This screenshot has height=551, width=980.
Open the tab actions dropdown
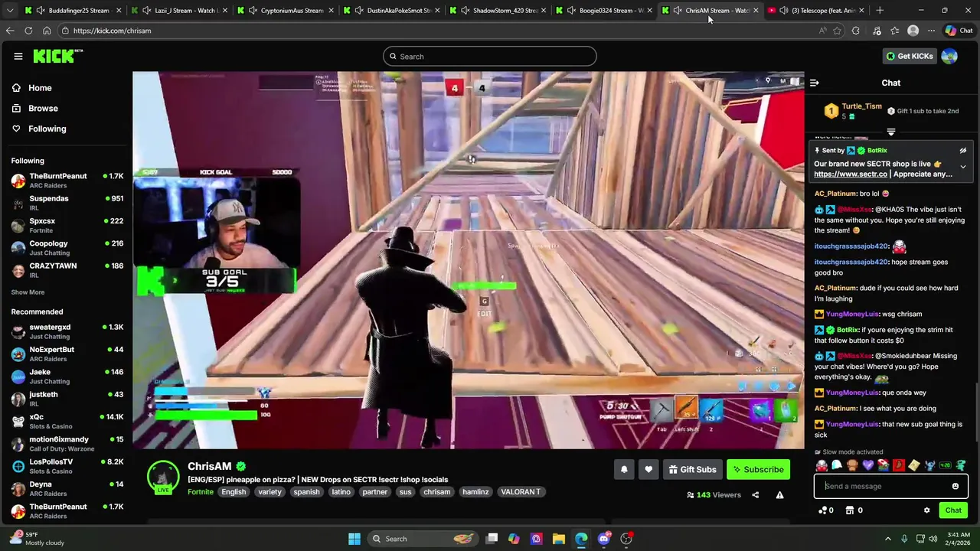[x=9, y=11]
